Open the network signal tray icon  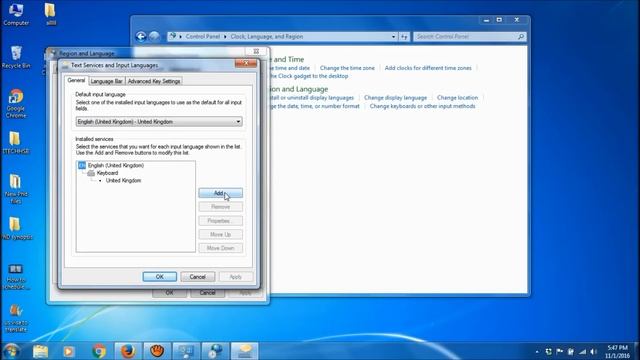582,351
